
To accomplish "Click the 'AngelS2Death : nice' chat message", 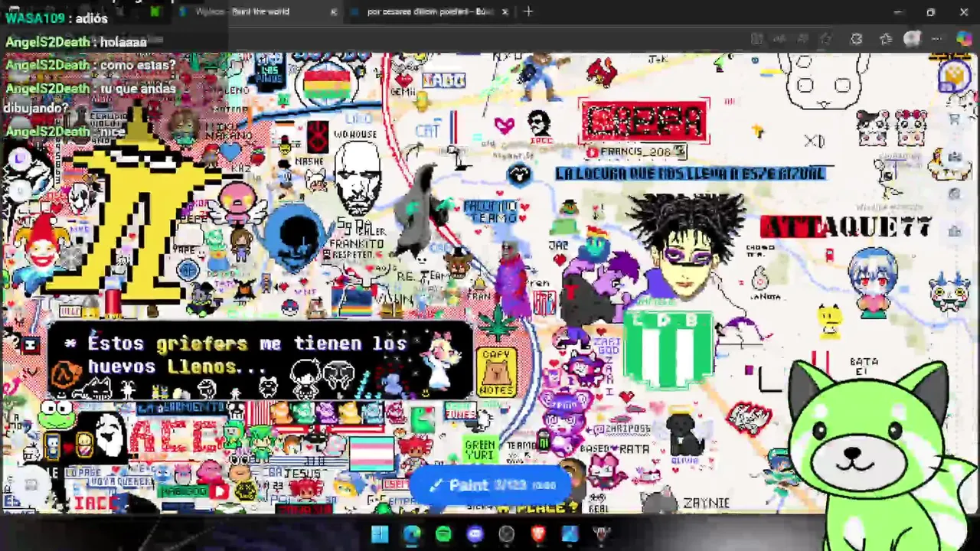I will 65,132.
